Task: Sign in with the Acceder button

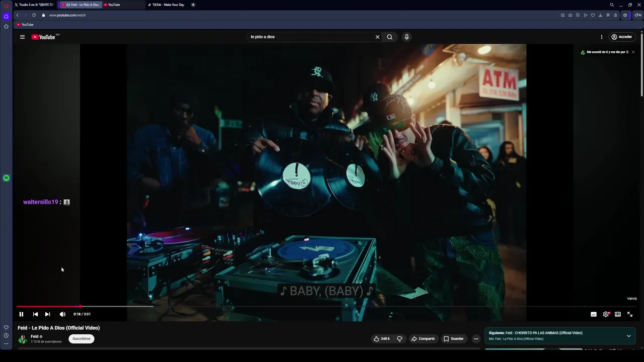Action: coord(621,37)
